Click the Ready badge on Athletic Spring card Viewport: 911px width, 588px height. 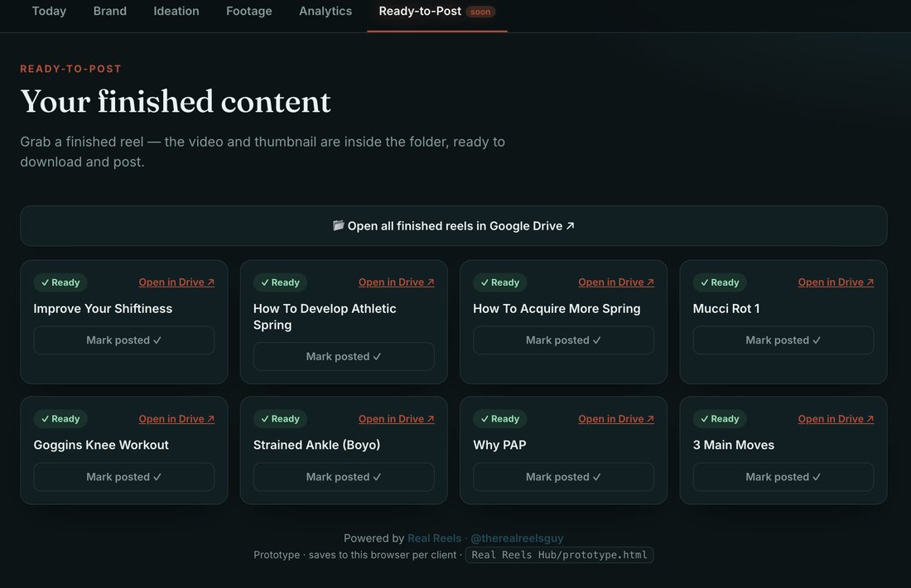280,282
